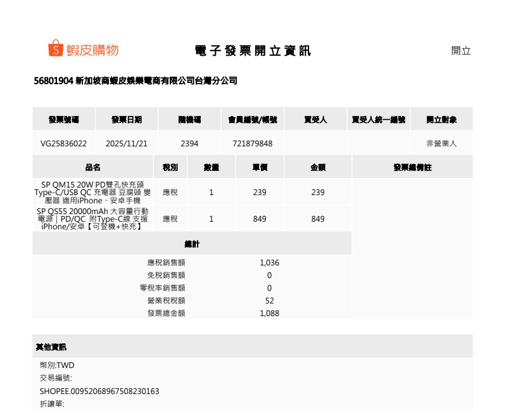Click the 發票號碼 column header

tap(63, 119)
